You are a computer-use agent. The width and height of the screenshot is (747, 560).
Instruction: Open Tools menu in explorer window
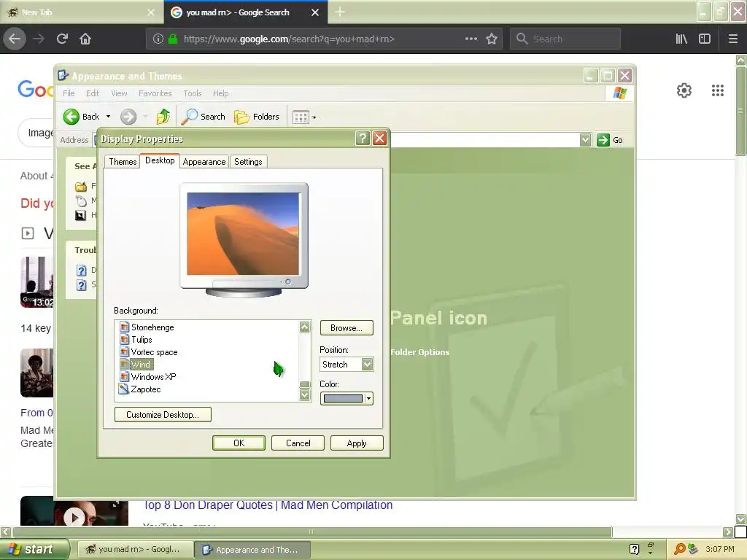coord(193,93)
